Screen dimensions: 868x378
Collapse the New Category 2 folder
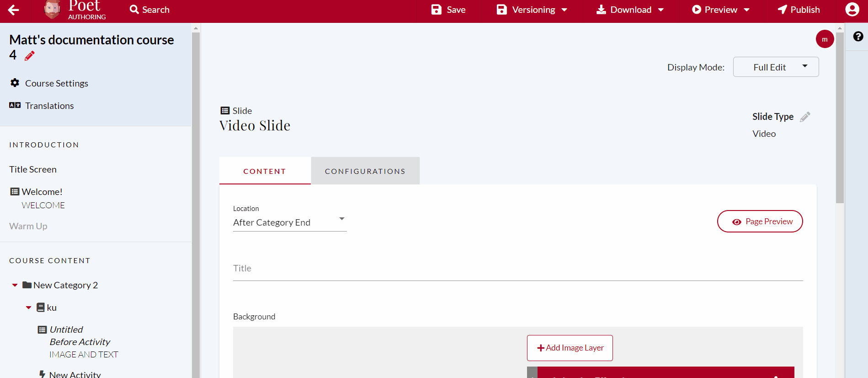15,285
